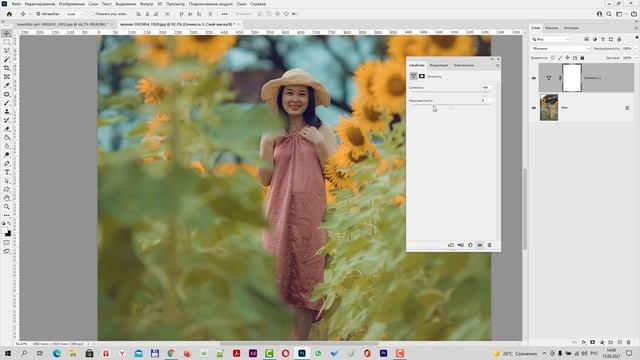This screenshot has height=360, width=640.
Task: Select the Hand tool
Action: (7, 198)
